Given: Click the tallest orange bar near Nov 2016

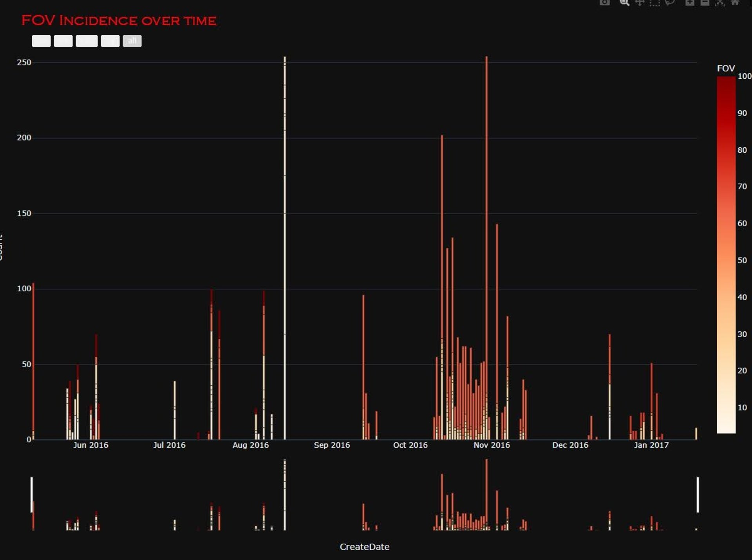Looking at the screenshot, I should click(x=486, y=248).
